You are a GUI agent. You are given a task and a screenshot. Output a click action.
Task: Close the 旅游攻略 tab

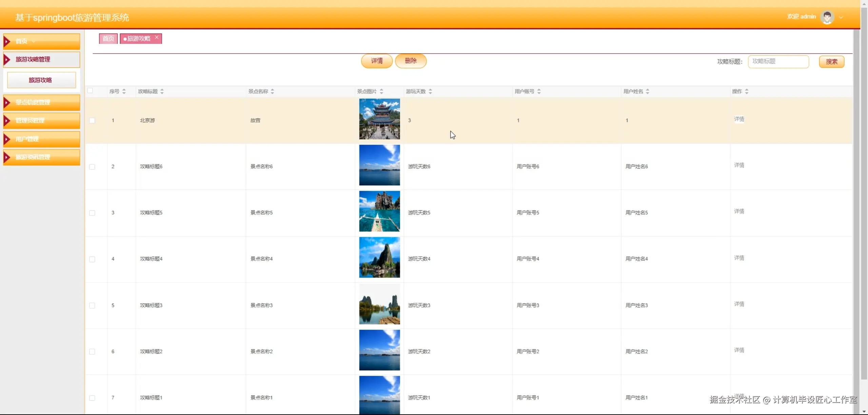point(157,38)
